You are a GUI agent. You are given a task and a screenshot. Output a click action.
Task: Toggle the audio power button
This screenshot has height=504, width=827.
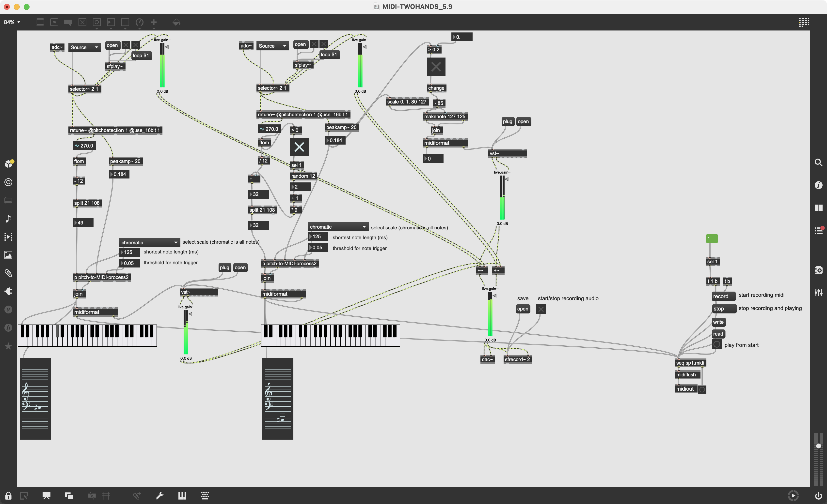coord(818,496)
